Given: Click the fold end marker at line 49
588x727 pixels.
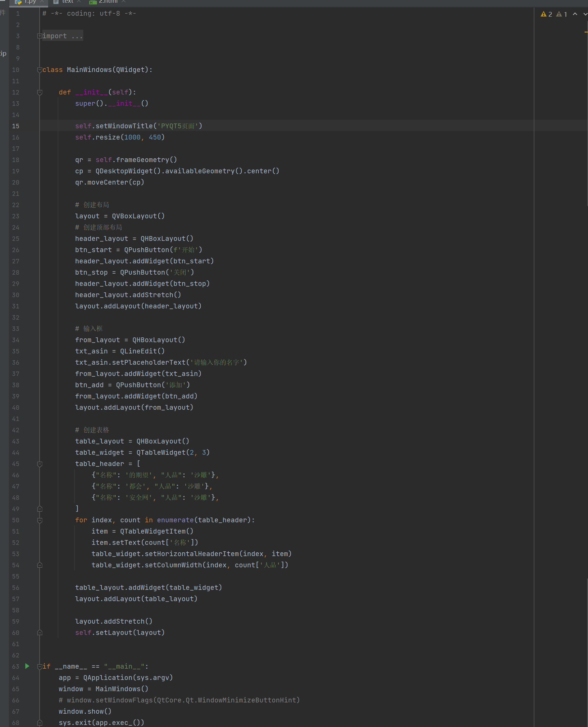Looking at the screenshot, I should 40,509.
